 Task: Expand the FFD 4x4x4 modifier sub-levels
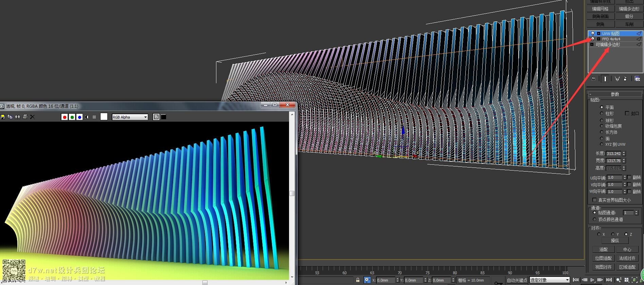598,39
